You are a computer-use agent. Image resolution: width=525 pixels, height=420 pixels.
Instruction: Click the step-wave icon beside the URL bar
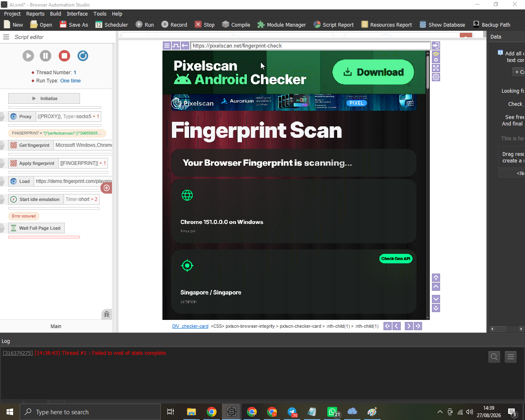point(176,46)
